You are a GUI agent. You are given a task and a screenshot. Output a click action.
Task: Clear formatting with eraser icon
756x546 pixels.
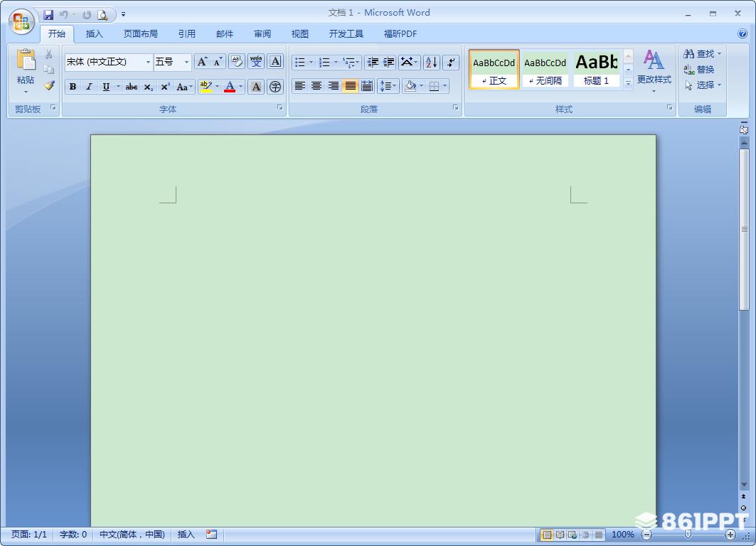pos(237,62)
